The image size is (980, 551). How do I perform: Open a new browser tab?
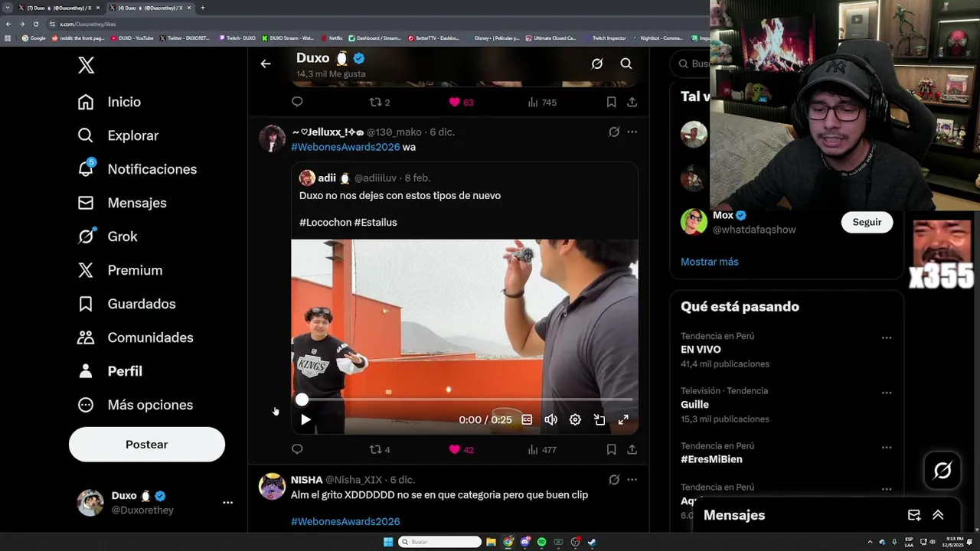(202, 8)
